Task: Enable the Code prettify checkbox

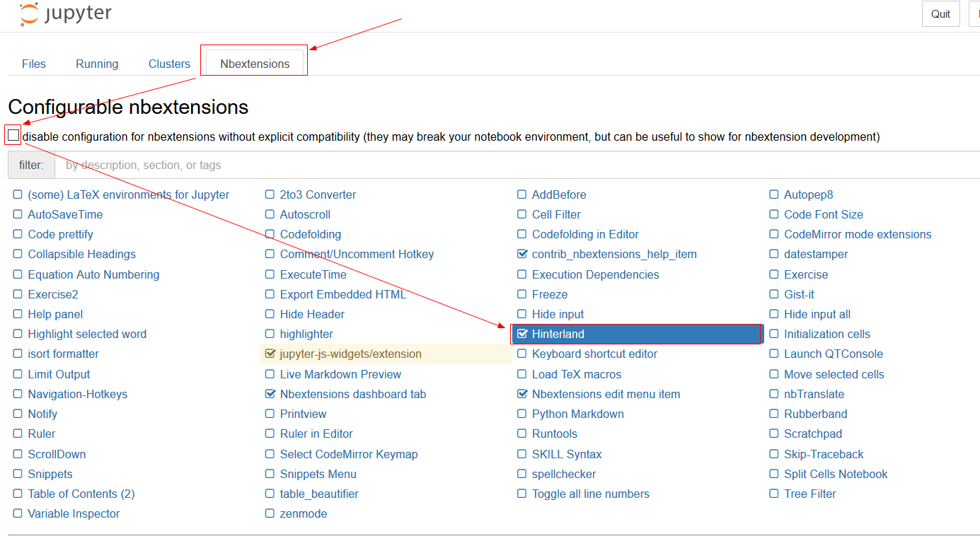Action: (18, 234)
